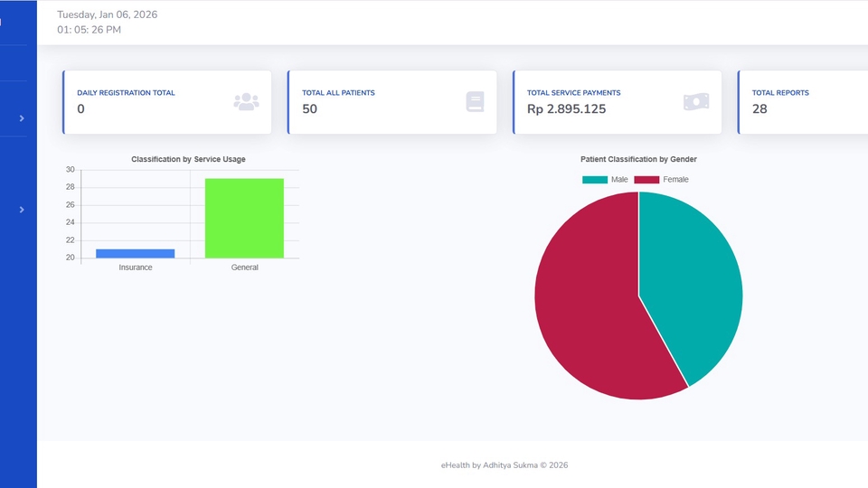Click the book icon in Total All Patients card
The image size is (868, 488).
(475, 102)
